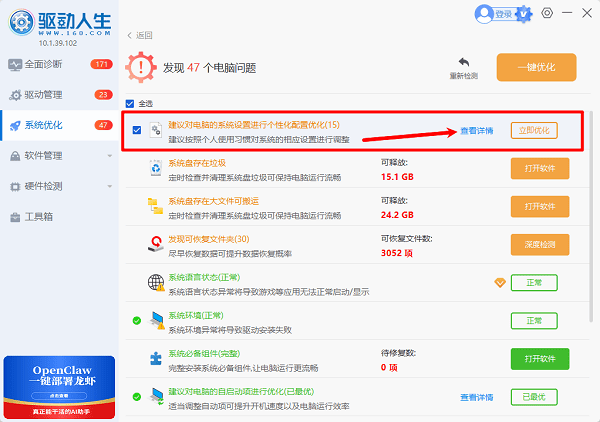Go back using the 返回 chevron
Screen dimensions: 600x422
[130, 35]
